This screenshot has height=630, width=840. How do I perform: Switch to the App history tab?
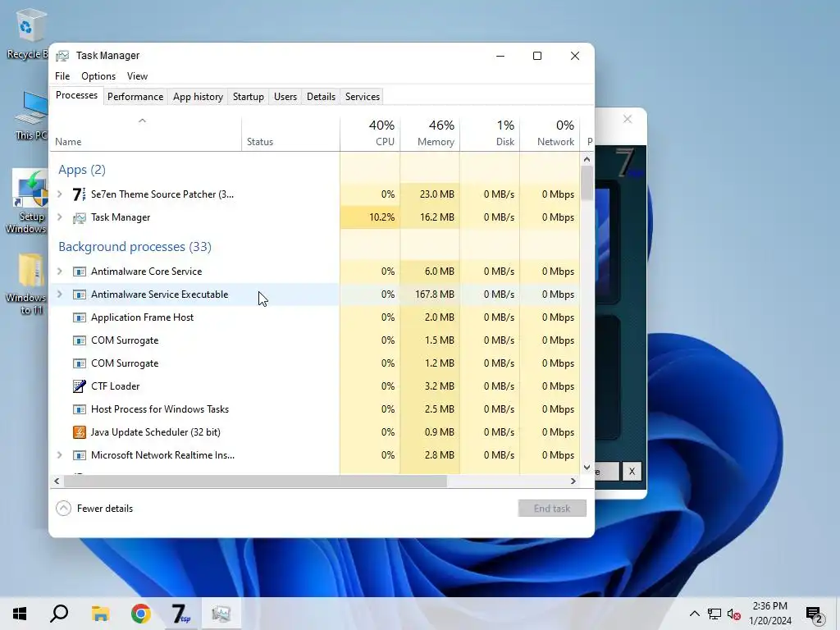[x=198, y=97]
